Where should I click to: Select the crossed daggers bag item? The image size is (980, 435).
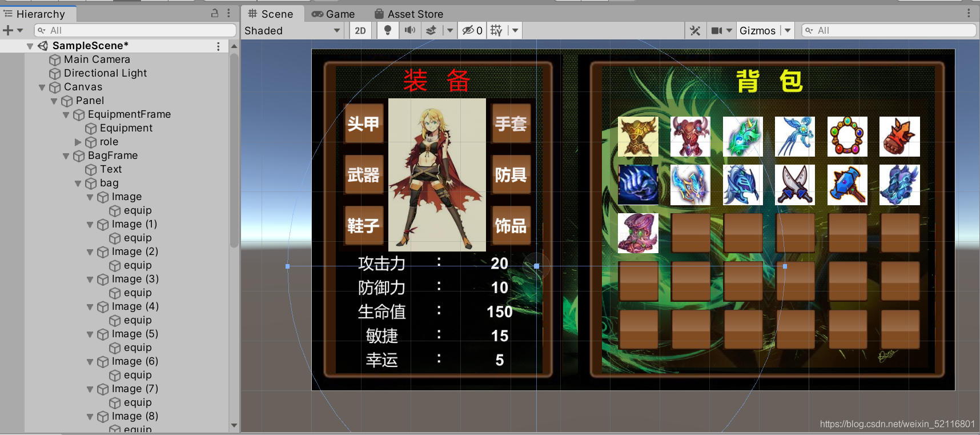click(795, 185)
